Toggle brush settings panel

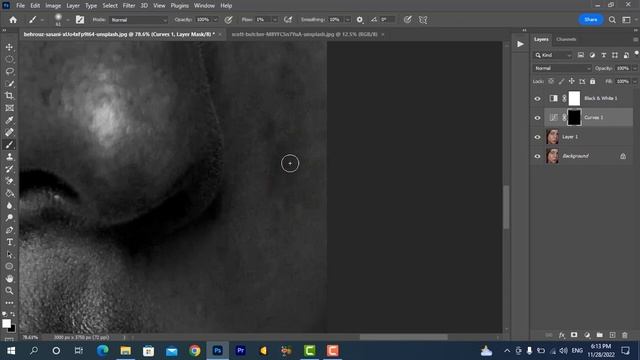click(80, 20)
